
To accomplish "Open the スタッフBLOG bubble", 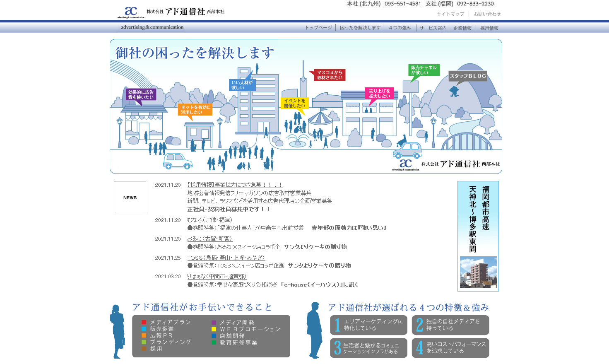I will (468, 76).
